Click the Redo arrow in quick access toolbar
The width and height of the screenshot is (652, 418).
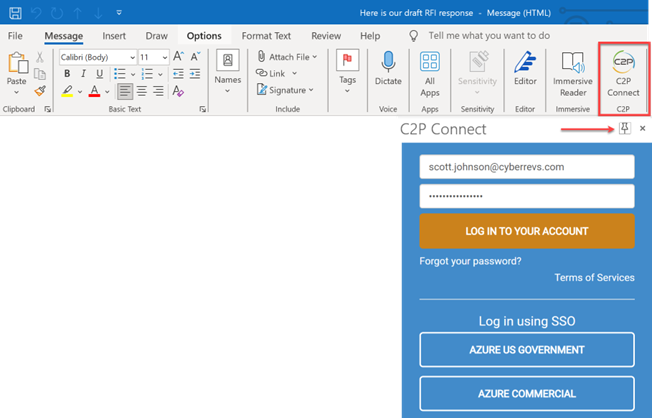[57, 13]
